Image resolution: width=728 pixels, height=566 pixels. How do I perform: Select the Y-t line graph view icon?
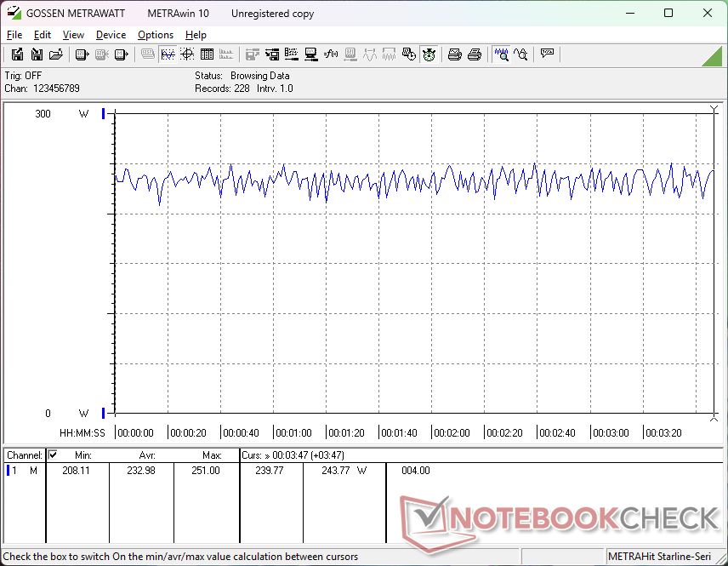tap(168, 54)
